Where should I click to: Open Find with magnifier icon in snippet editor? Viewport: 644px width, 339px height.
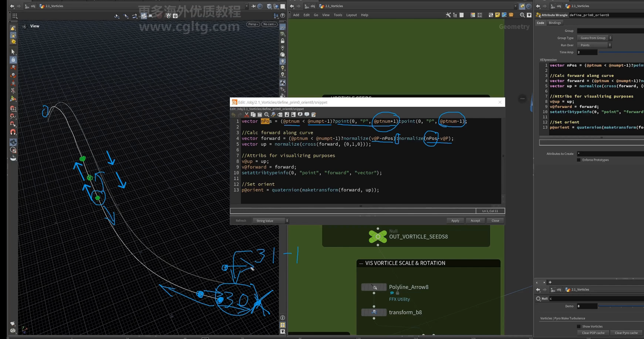267,115
